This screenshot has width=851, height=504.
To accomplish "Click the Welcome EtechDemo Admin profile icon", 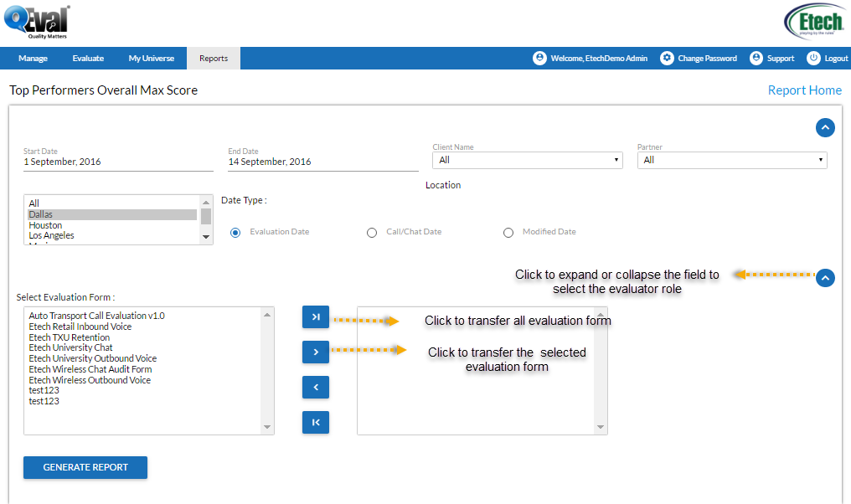I will pyautogui.click(x=540, y=58).
